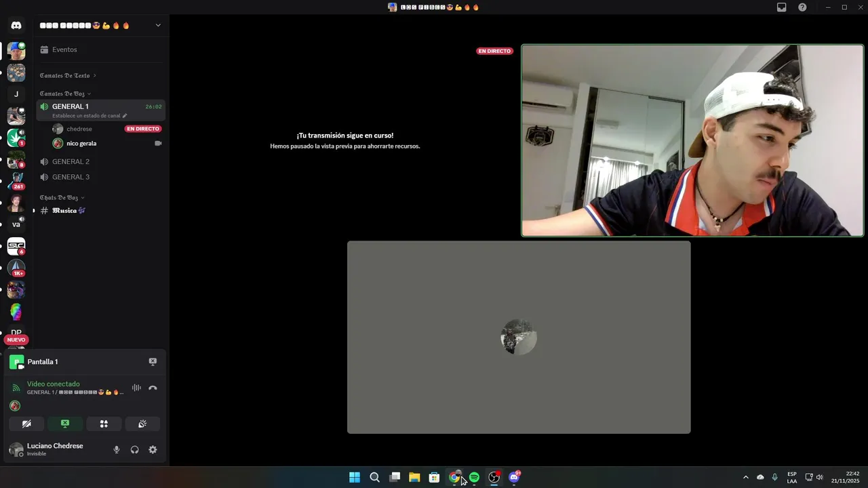Open the soundboard button
This screenshot has height=488, width=868.
coord(142,424)
